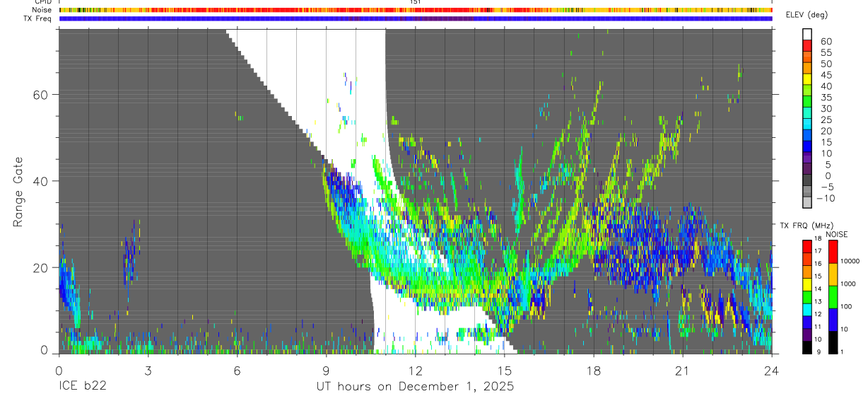The image size is (868, 401).
Task: Click TX FRQ legend value '11'
Action: pos(818,327)
